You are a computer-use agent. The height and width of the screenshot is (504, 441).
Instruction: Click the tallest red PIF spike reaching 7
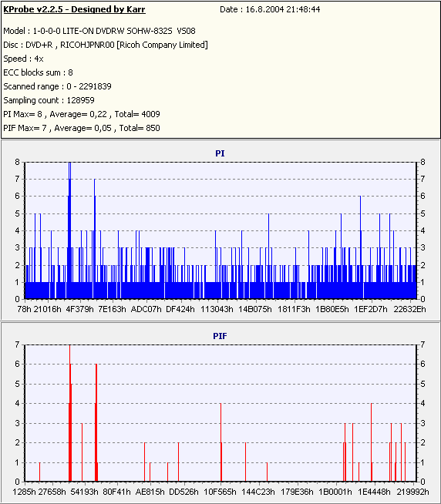tap(70, 413)
